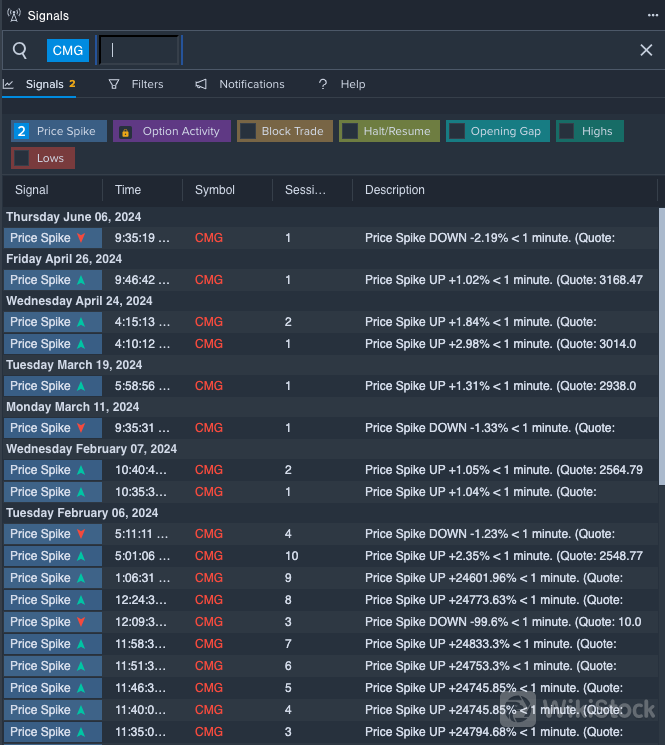Toggle the Block Trade filter checkbox
The image size is (665, 745).
[x=248, y=131]
